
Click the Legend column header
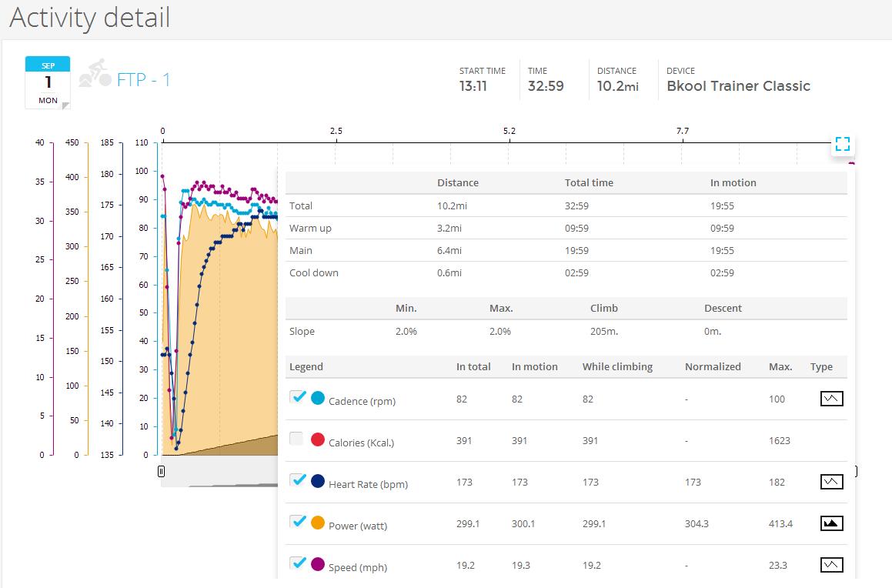point(306,367)
